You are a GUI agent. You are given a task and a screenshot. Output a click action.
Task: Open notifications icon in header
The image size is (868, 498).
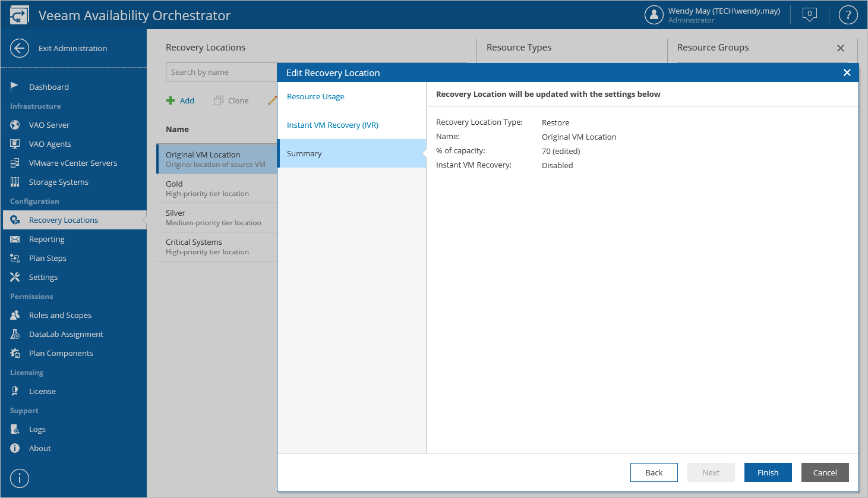point(809,15)
